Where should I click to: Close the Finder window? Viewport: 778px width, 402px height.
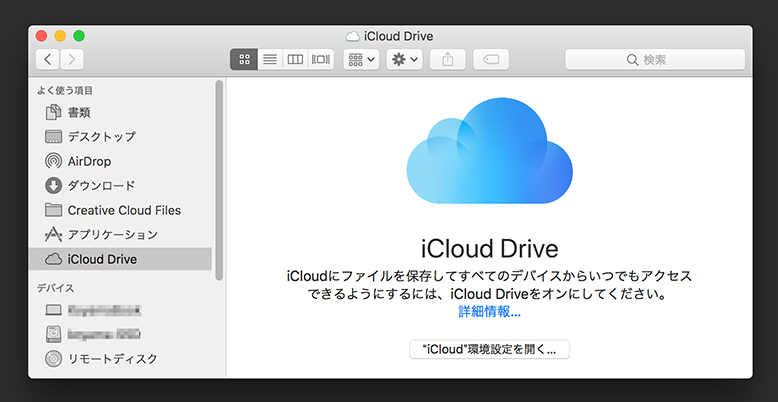[41, 36]
